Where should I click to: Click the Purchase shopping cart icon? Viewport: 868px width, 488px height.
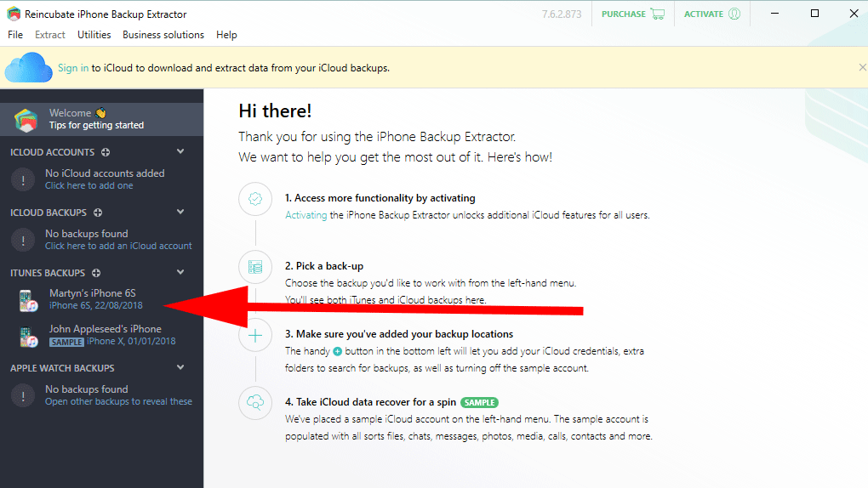pyautogui.click(x=657, y=14)
